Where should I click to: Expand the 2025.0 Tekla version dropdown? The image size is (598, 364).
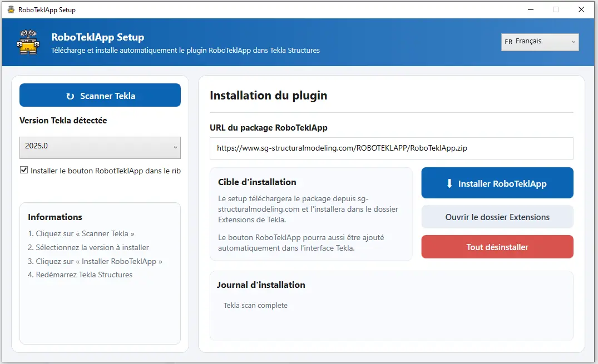[100, 147]
